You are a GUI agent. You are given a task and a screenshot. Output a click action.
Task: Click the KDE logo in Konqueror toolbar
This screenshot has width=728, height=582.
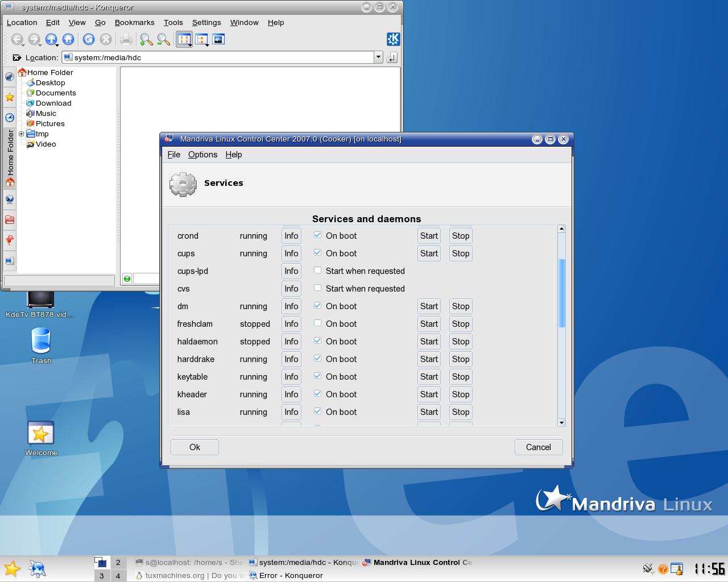tap(393, 39)
